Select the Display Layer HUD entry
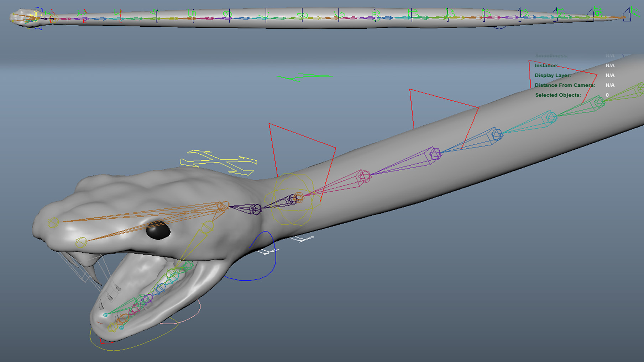Image resolution: width=644 pixels, height=362 pixels. pyautogui.click(x=553, y=75)
